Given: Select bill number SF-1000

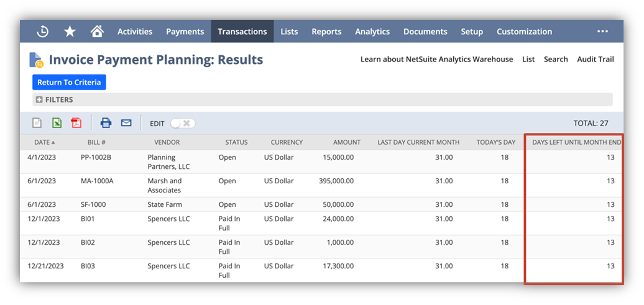Looking at the screenshot, I should tap(93, 204).
